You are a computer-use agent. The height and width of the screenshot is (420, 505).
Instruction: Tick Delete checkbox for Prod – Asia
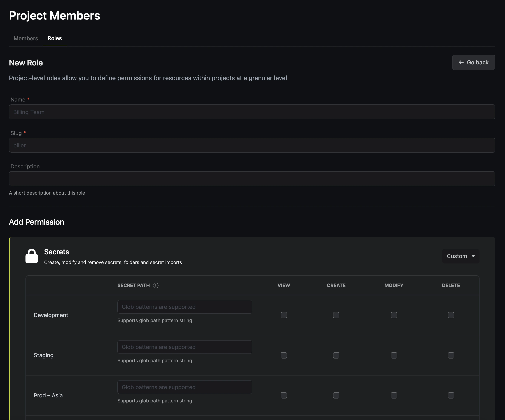pyautogui.click(x=451, y=395)
